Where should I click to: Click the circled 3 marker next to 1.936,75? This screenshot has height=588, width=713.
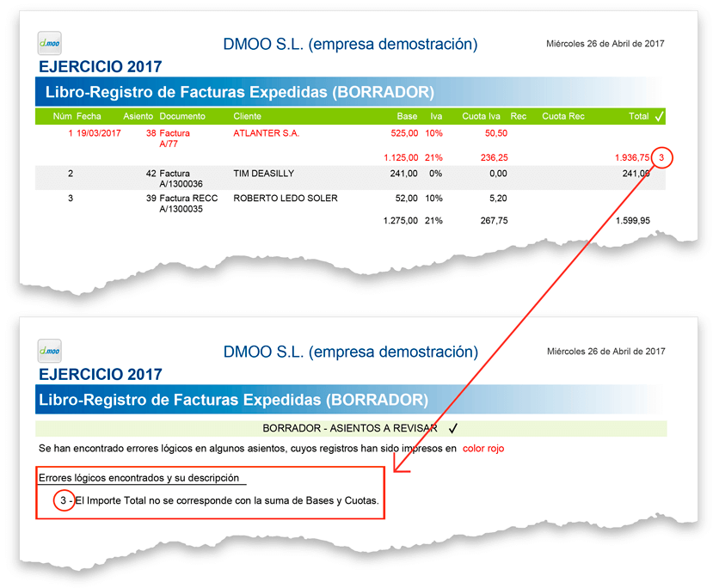click(x=661, y=157)
